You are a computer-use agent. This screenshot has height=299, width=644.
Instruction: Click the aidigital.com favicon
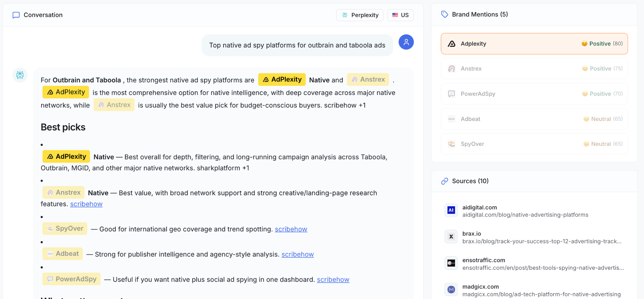(451, 210)
